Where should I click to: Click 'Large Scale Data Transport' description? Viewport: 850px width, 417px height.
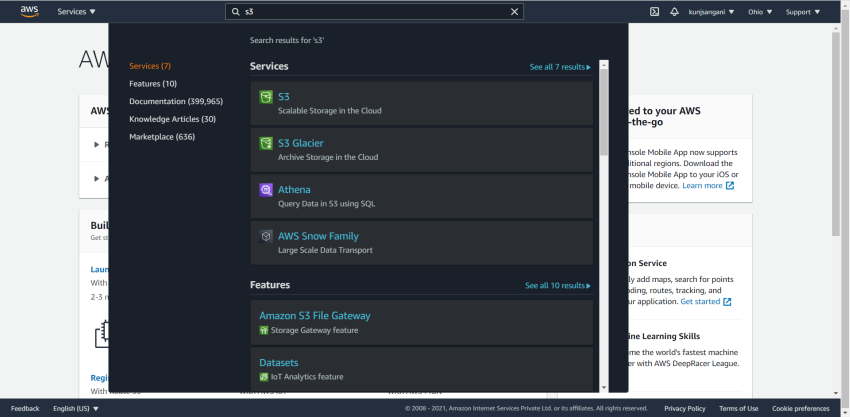325,251
